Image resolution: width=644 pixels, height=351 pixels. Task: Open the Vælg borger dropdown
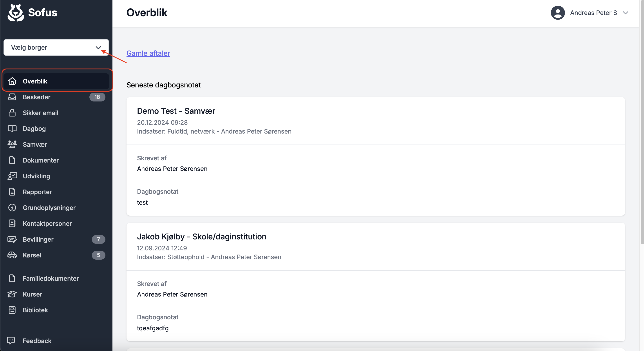click(x=56, y=47)
